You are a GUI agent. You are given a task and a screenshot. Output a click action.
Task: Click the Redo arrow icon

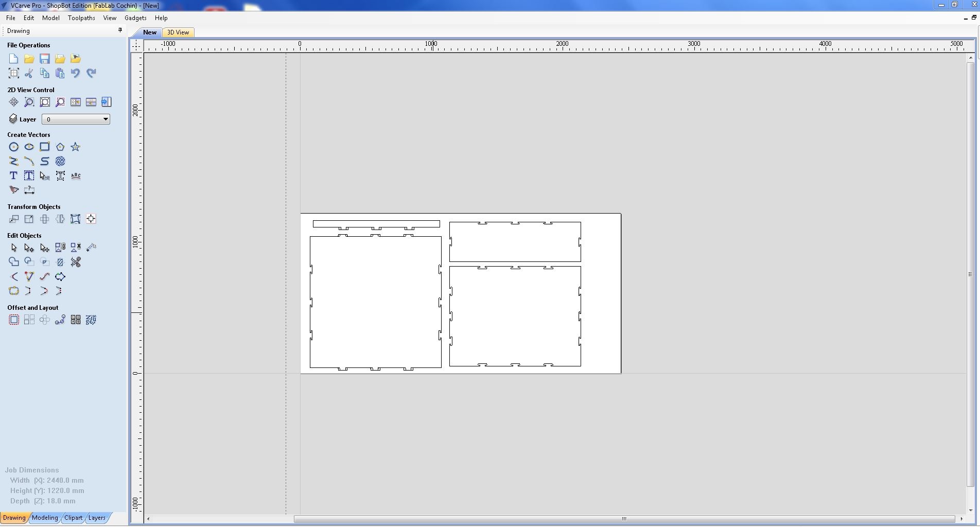click(x=91, y=73)
